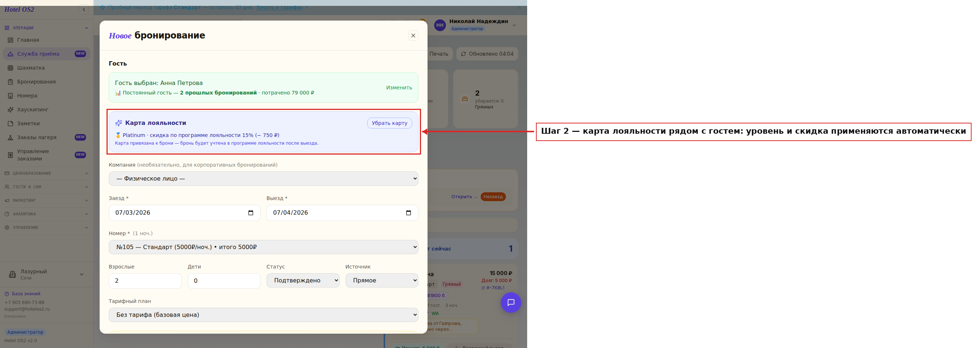Viewport: 980px width, 348px height.
Task: Click the Открыть link in background
Action: click(x=464, y=197)
